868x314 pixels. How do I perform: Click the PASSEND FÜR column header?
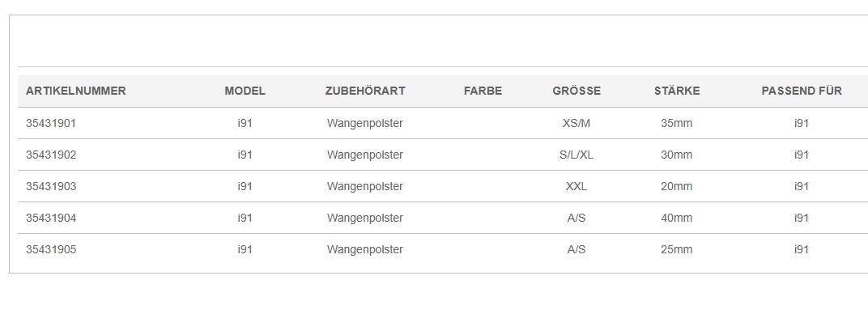(x=802, y=91)
